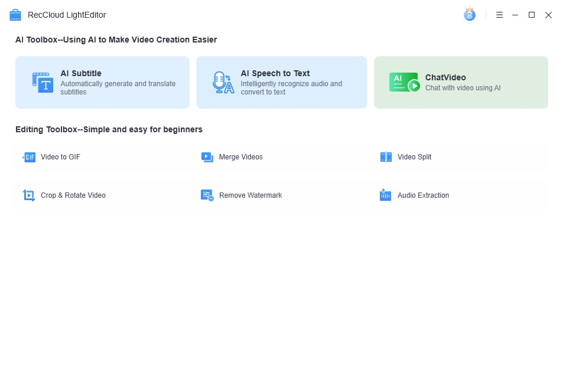Click the microphone Speech to Text icon

[223, 82]
